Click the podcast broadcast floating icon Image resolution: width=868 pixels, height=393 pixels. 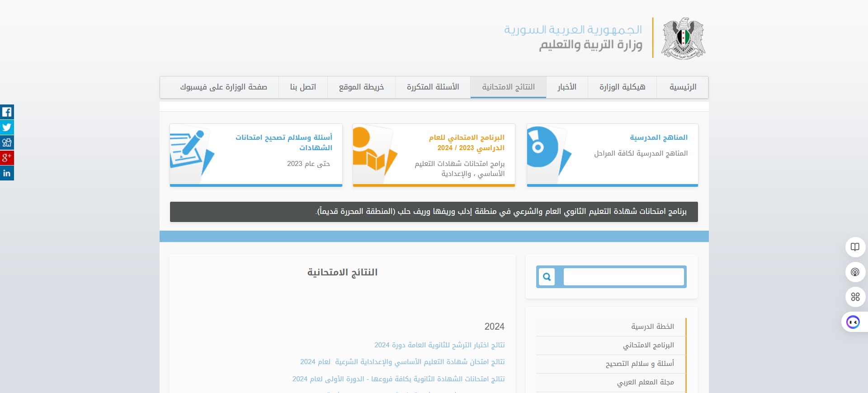tap(855, 272)
